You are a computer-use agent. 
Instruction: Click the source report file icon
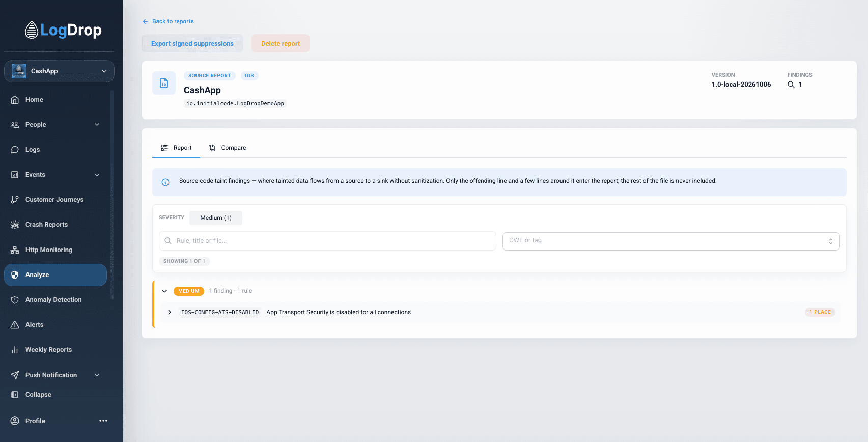pyautogui.click(x=164, y=83)
